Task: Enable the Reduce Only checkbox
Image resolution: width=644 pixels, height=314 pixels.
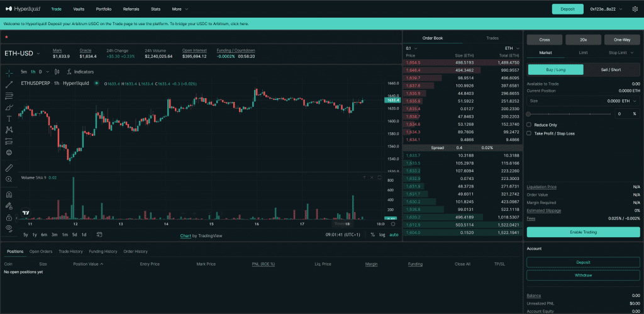Action: tap(529, 125)
